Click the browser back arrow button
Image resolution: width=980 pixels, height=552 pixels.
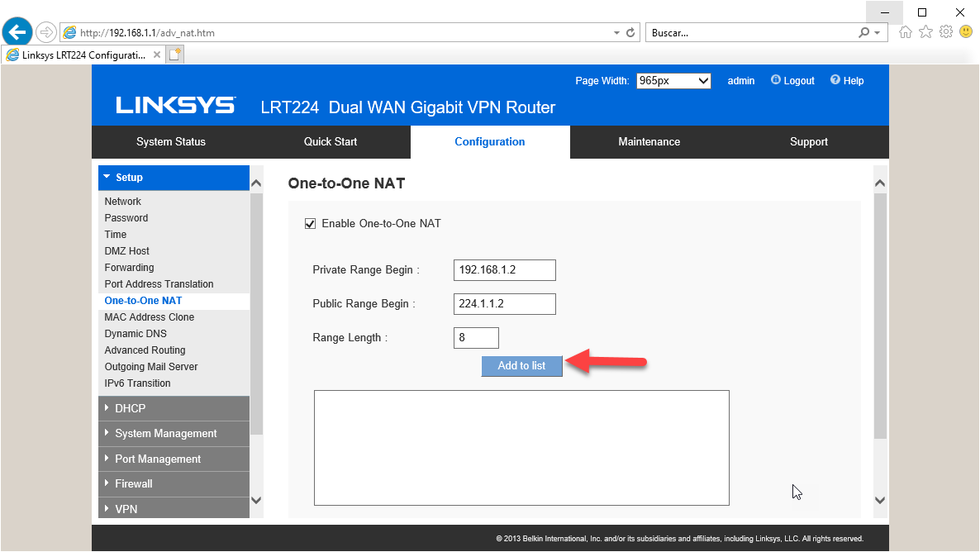coord(17,32)
